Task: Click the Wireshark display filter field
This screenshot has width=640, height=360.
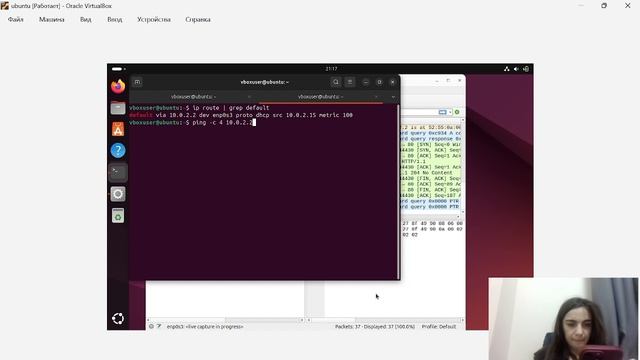Action: tap(419, 112)
